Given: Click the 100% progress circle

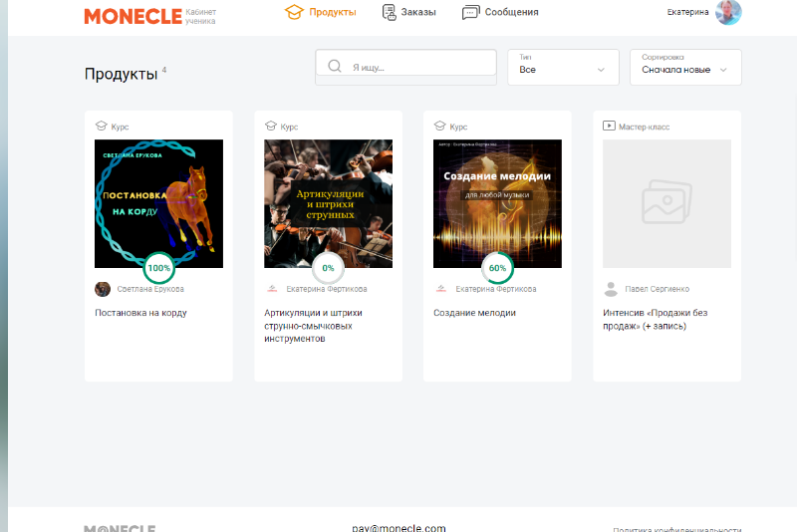Looking at the screenshot, I should pyautogui.click(x=158, y=268).
